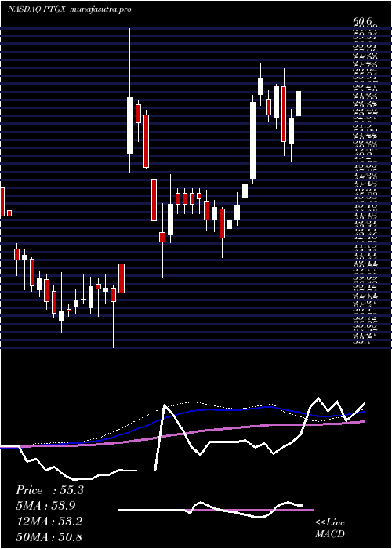Image resolution: width=392 pixels, height=549 pixels.
Task: Click the <<Live MACD label
Action: coord(330,529)
